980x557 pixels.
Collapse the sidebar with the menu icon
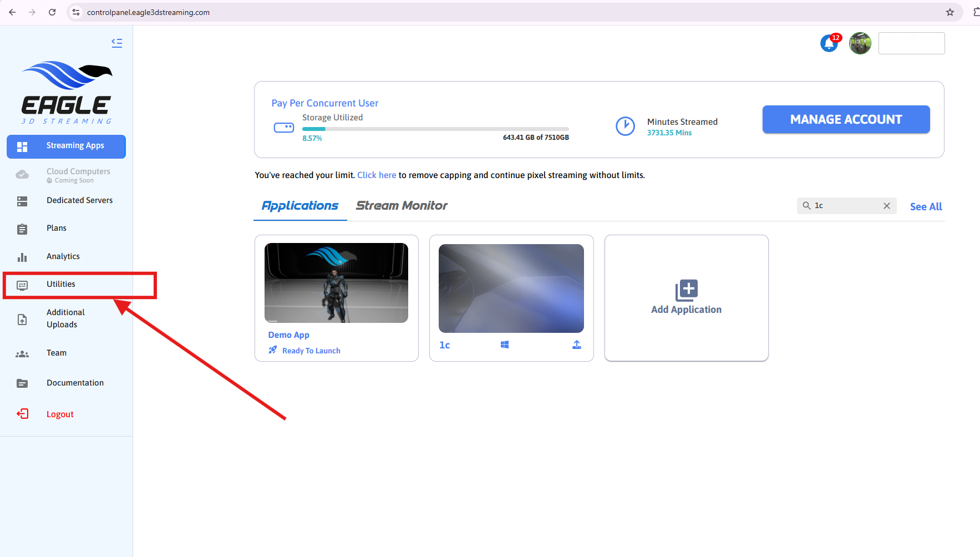(x=116, y=43)
